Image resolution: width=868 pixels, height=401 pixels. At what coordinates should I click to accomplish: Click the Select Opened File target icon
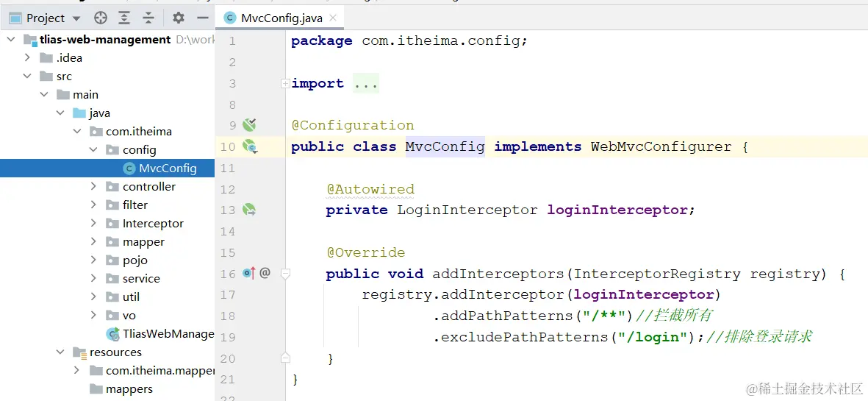pyautogui.click(x=100, y=18)
